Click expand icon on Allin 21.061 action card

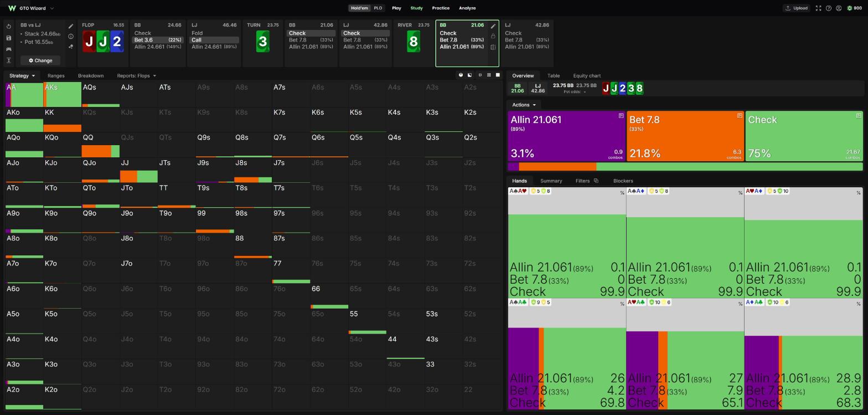point(621,116)
